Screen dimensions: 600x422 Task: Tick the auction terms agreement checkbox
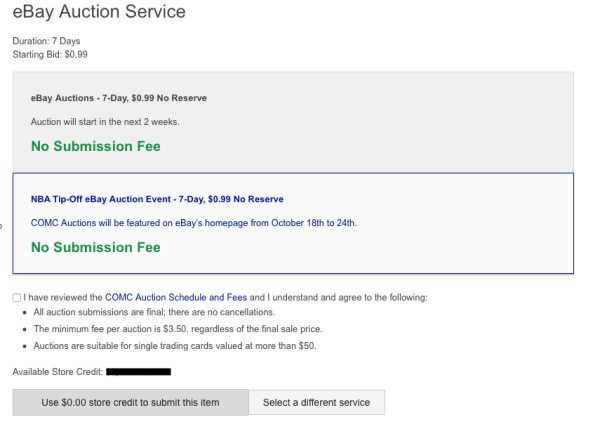point(16,298)
